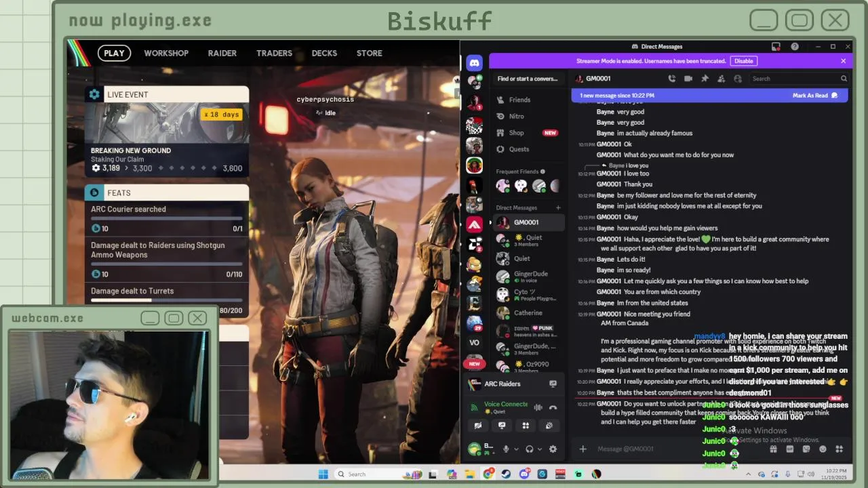Screen dimensions: 868x488
Task: Dismiss the Streamer Mode banner
Action: [843, 61]
